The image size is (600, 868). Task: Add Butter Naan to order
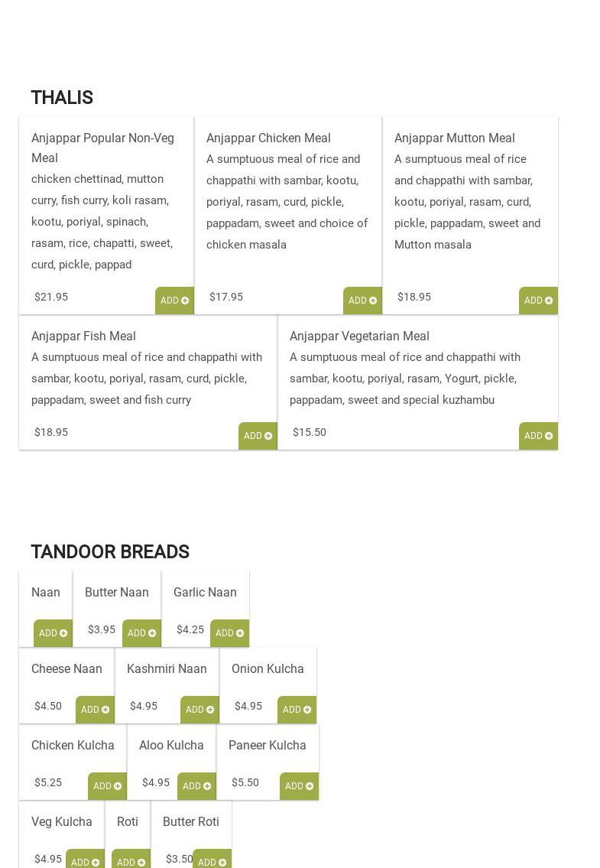(141, 633)
